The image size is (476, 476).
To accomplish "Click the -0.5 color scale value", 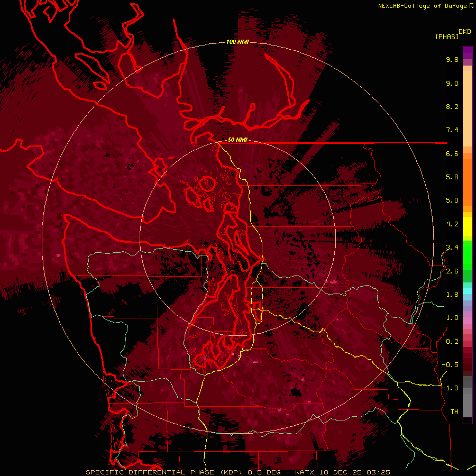I will pos(450,365).
